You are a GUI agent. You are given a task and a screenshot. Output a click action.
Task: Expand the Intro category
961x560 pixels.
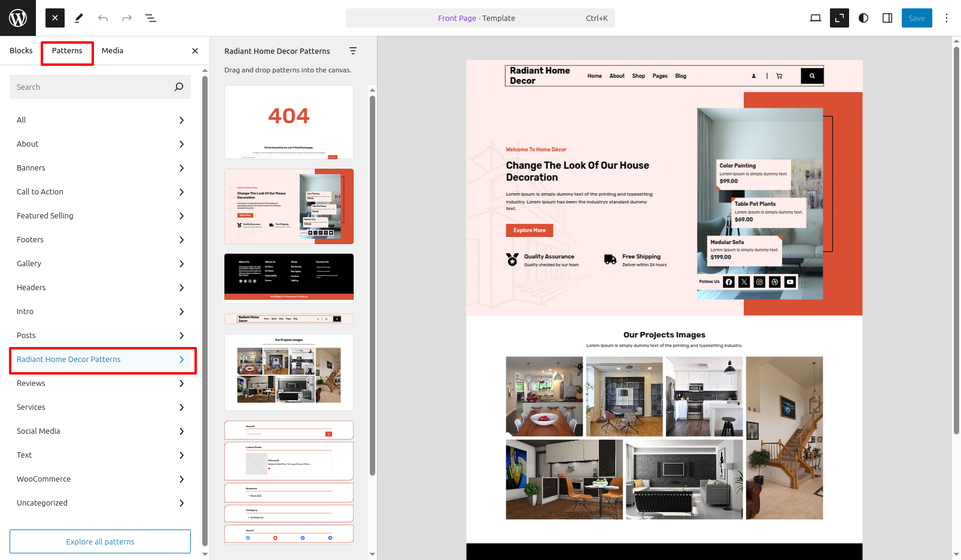(100, 312)
